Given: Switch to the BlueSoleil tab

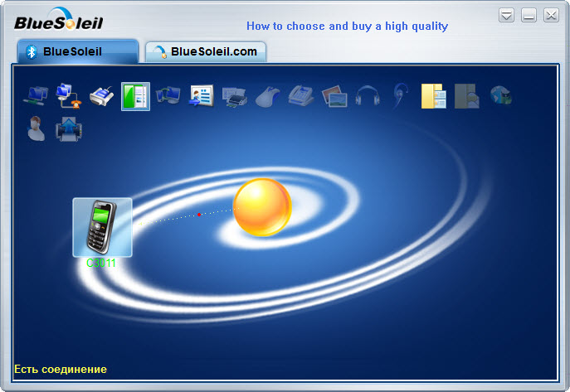Looking at the screenshot, I should pos(78,51).
